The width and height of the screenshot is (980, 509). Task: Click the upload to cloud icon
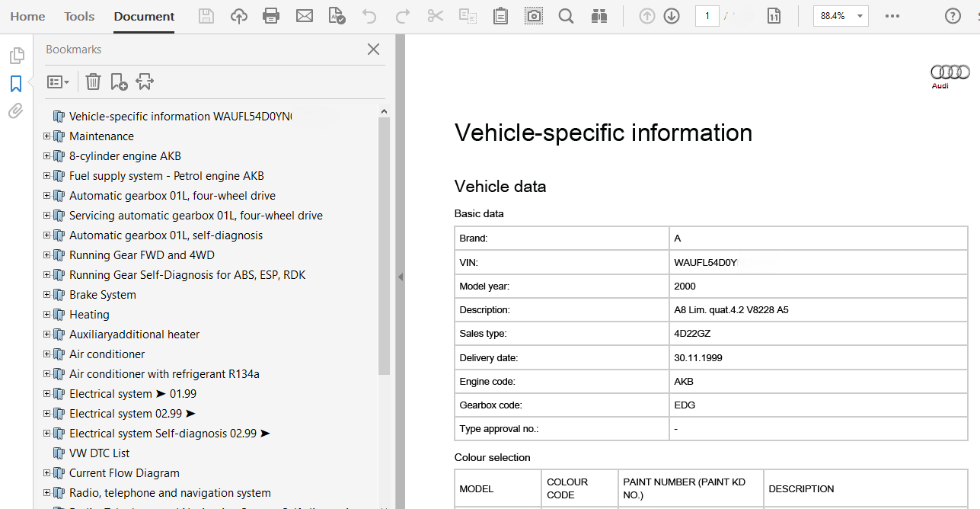pyautogui.click(x=239, y=16)
